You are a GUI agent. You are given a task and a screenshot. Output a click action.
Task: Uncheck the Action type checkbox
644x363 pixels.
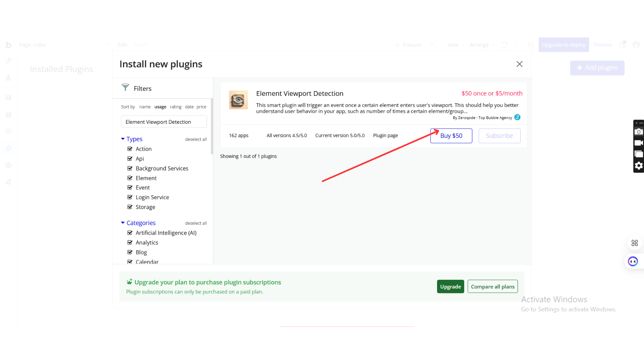tap(130, 149)
